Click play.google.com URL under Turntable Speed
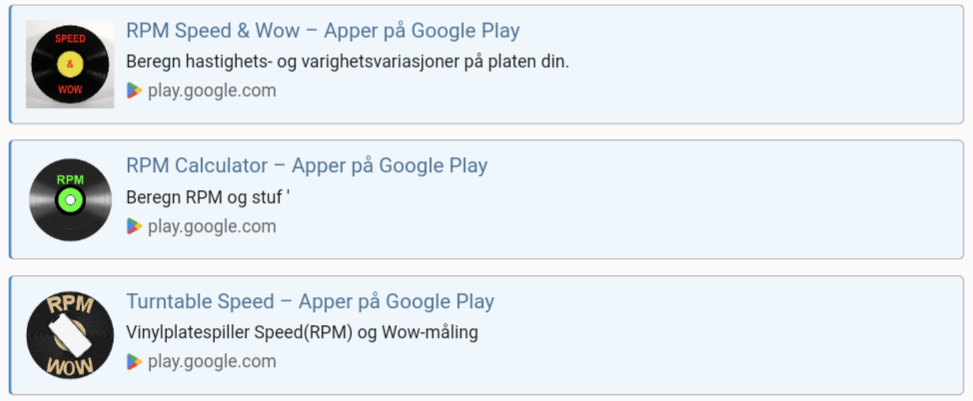The height and width of the screenshot is (401, 973). pos(212,362)
